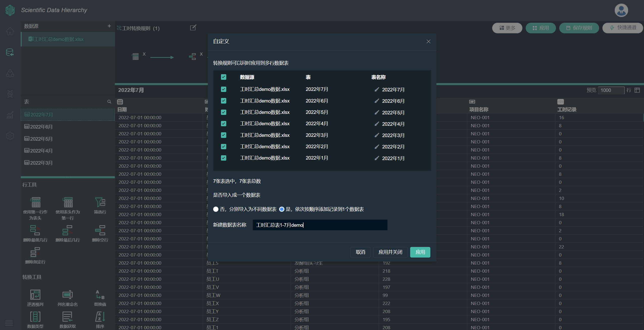Add a new data source with plus icon
Image resolution: width=644 pixels, height=330 pixels.
click(x=109, y=26)
